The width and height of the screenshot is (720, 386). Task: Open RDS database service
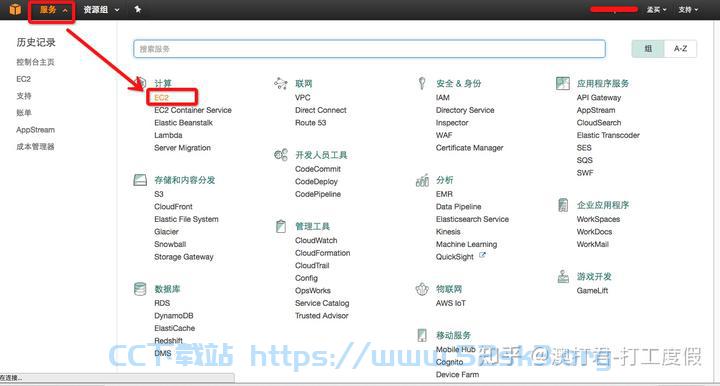pos(162,303)
